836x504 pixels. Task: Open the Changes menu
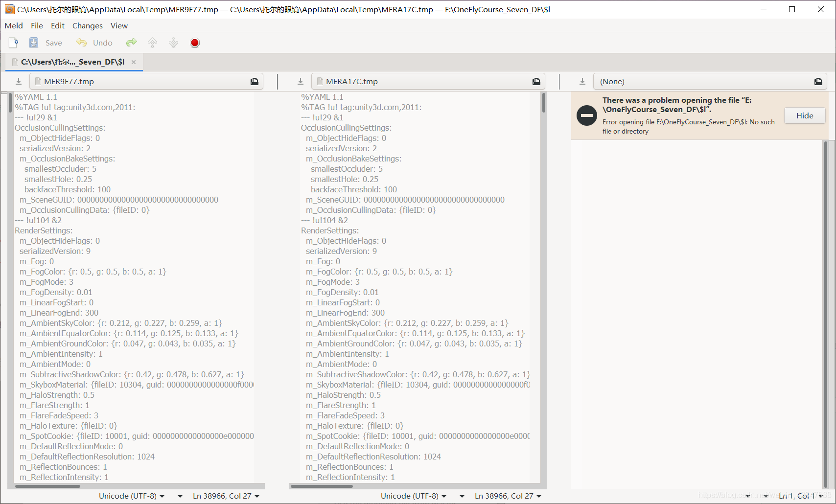pyautogui.click(x=88, y=26)
